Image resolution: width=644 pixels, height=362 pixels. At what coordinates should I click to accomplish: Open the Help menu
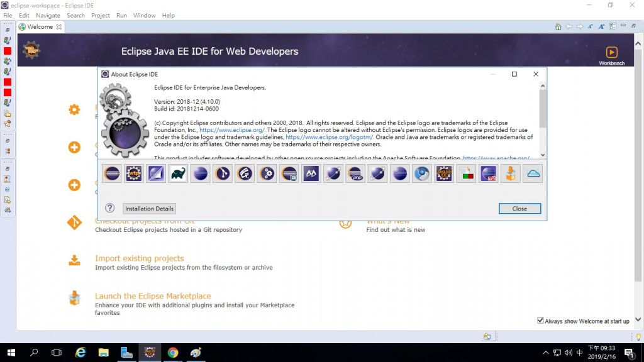[169, 15]
